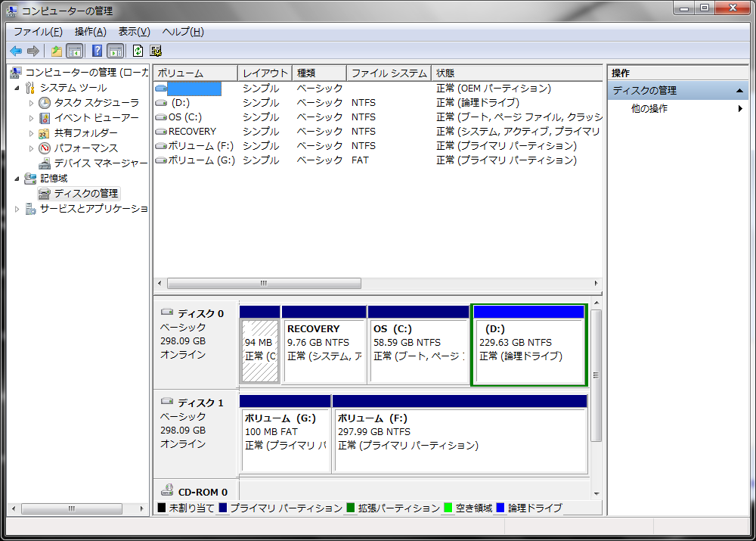The width and height of the screenshot is (756, 541).
Task: Click the Forward arrow toolbar icon
Action: pyautogui.click(x=33, y=51)
